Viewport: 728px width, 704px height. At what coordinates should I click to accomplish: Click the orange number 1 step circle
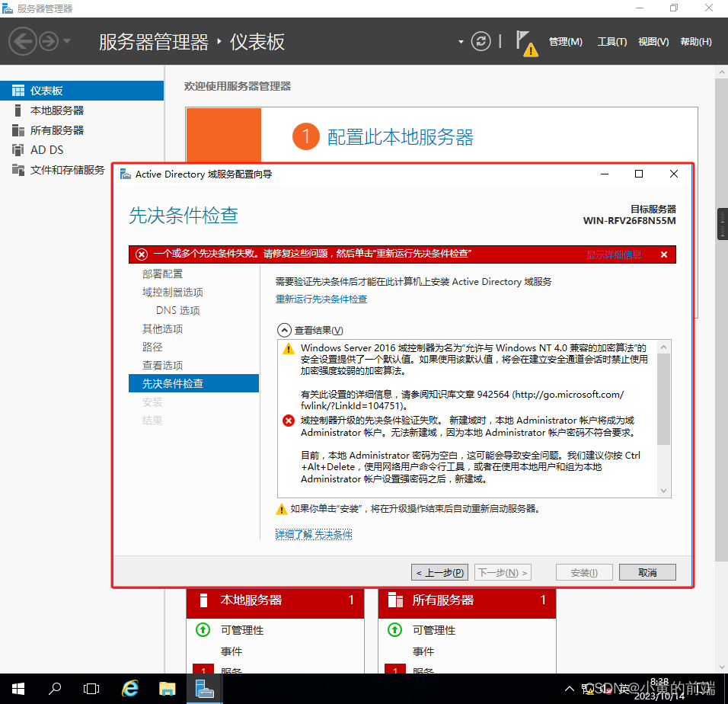[305, 136]
